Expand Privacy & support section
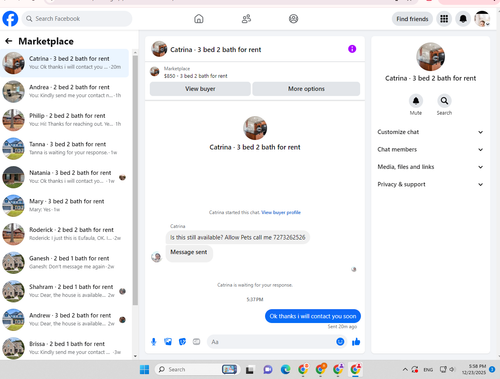The width and height of the screenshot is (500, 379). click(x=430, y=184)
